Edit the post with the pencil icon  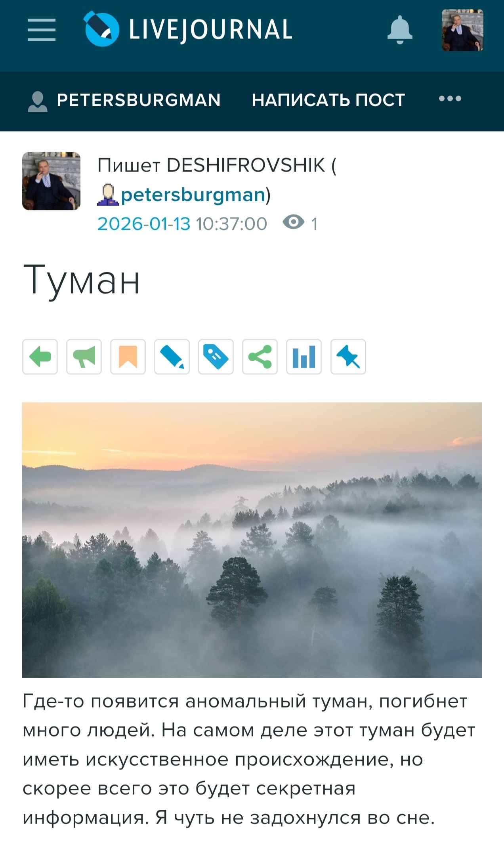point(172,357)
